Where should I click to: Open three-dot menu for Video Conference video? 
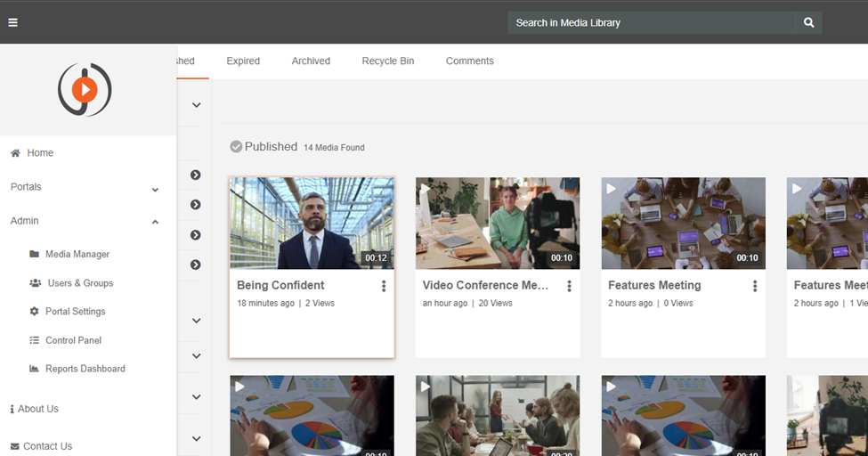[x=569, y=286]
